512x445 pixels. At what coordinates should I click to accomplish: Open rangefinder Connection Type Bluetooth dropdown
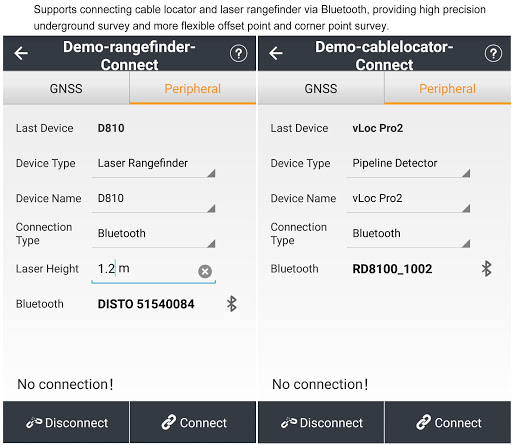[x=154, y=236]
